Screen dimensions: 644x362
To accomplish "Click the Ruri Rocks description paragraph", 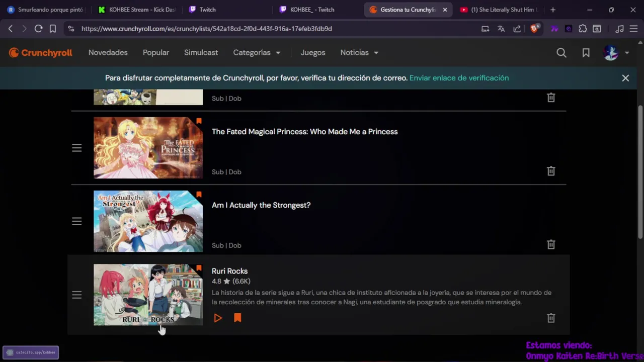I will tap(381, 297).
